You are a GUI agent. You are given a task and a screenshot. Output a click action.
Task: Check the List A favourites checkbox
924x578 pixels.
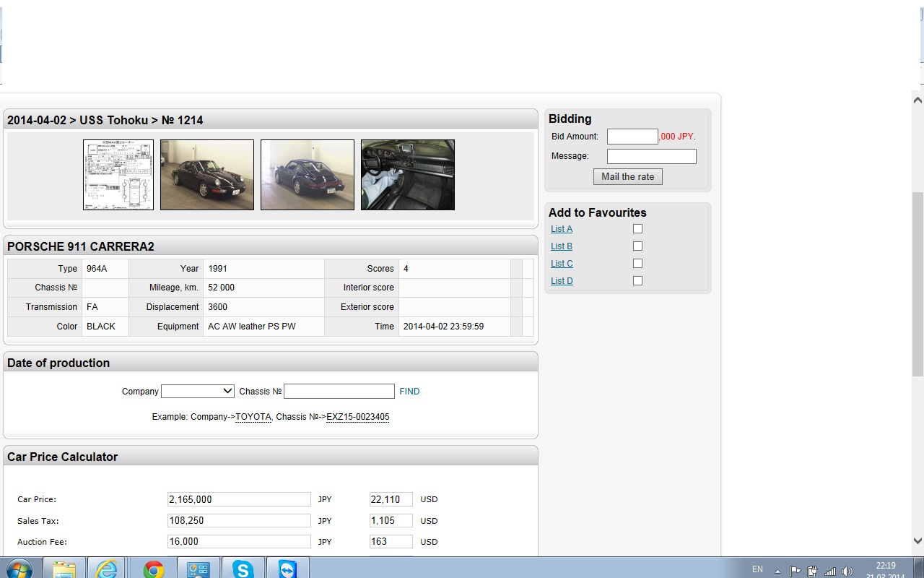coord(637,228)
